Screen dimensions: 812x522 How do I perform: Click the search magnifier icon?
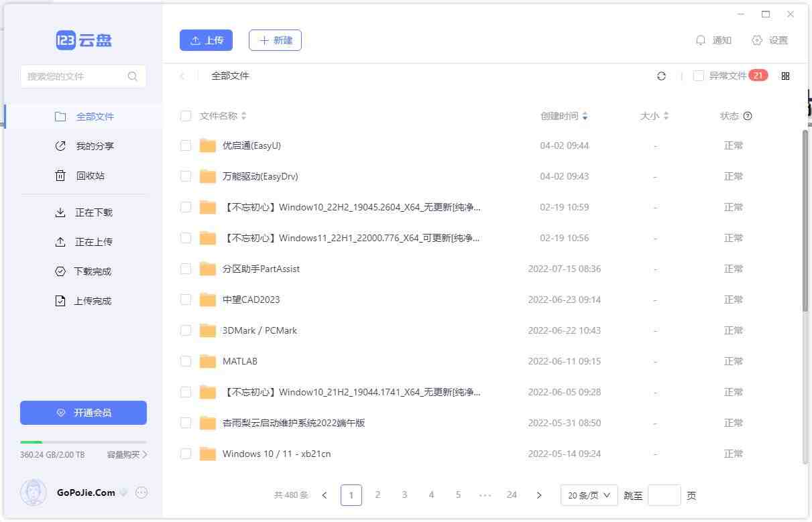pos(133,76)
